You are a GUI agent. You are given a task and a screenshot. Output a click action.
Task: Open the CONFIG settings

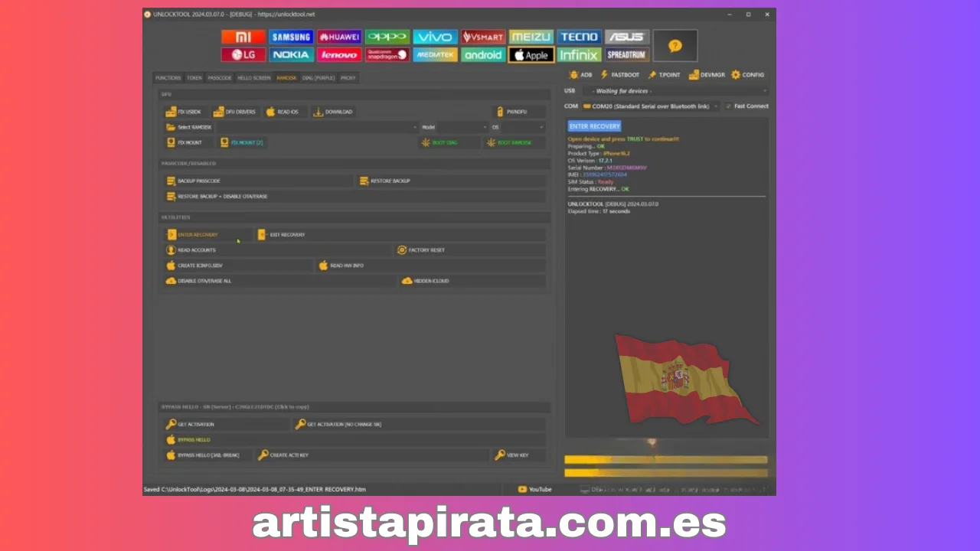click(748, 75)
